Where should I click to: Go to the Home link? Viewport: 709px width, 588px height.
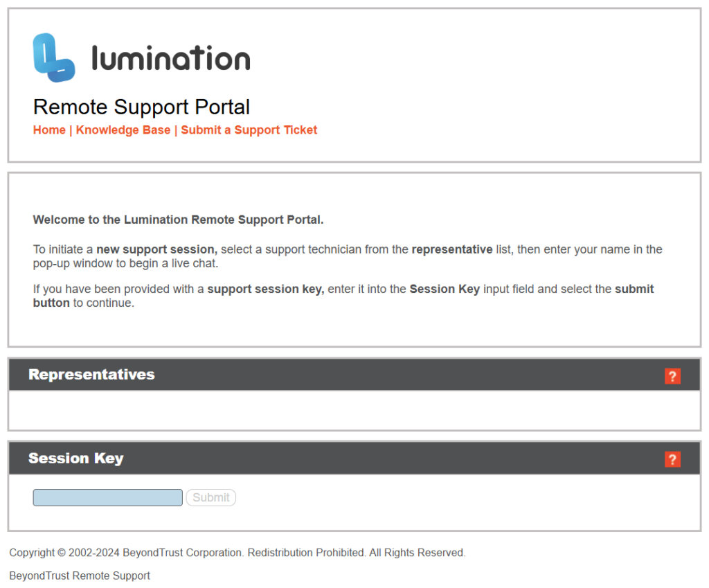(49, 130)
